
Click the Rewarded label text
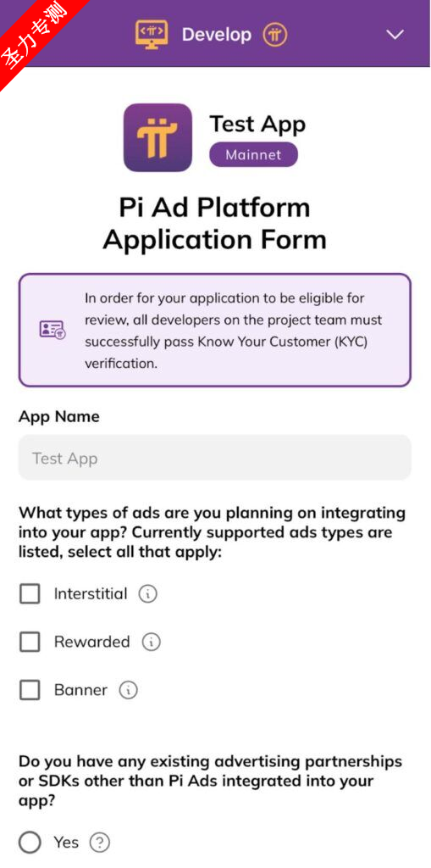point(91,643)
